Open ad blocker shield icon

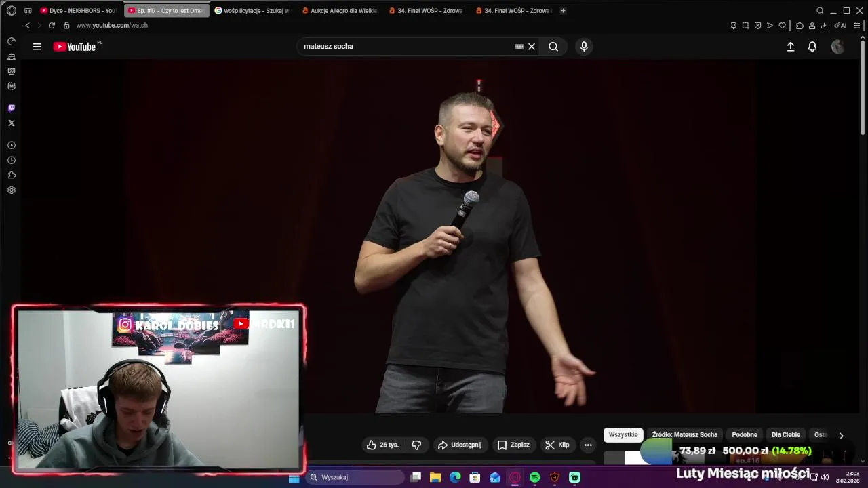point(757,26)
